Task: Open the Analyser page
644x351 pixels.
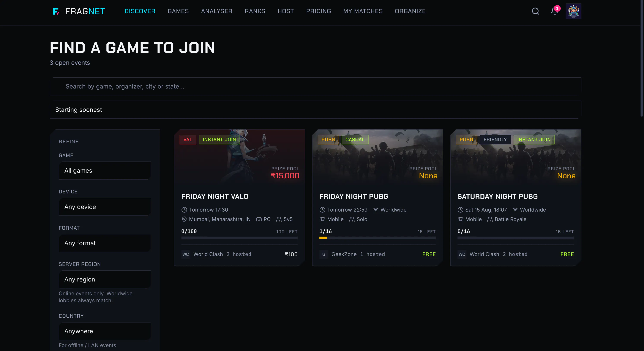Action: coord(217,11)
